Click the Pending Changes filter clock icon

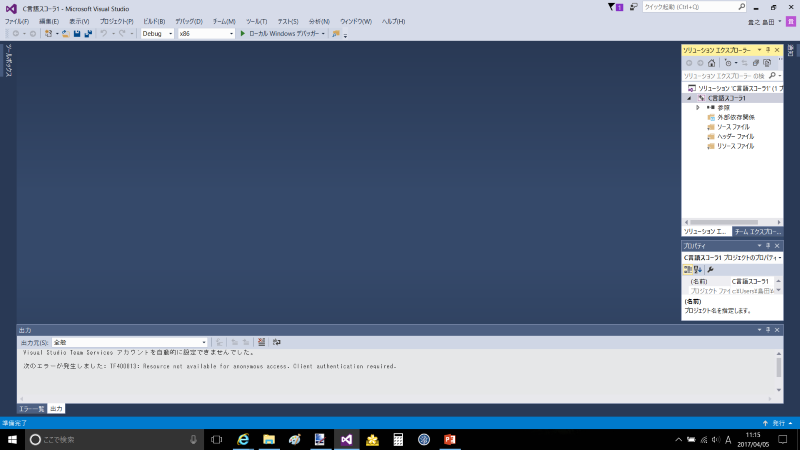[728, 63]
